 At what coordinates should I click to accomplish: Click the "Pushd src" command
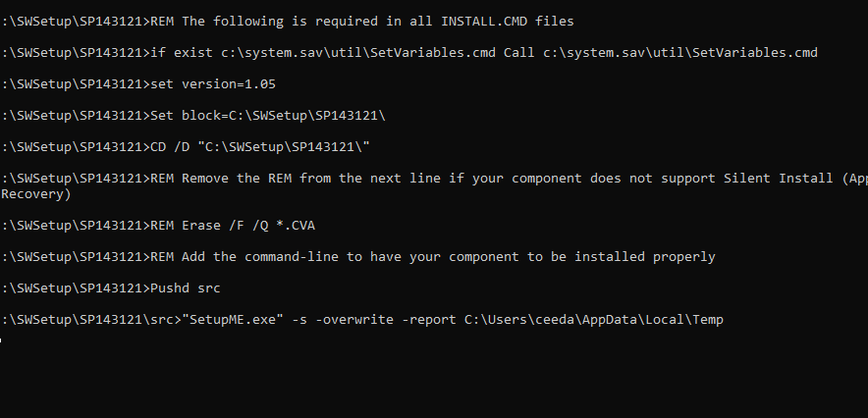[186, 288]
